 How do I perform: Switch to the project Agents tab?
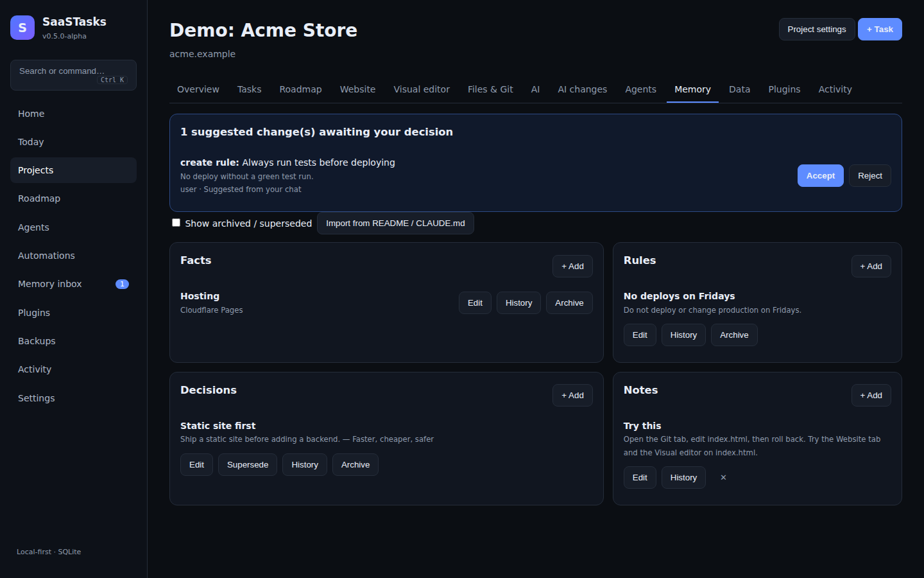tap(640, 89)
